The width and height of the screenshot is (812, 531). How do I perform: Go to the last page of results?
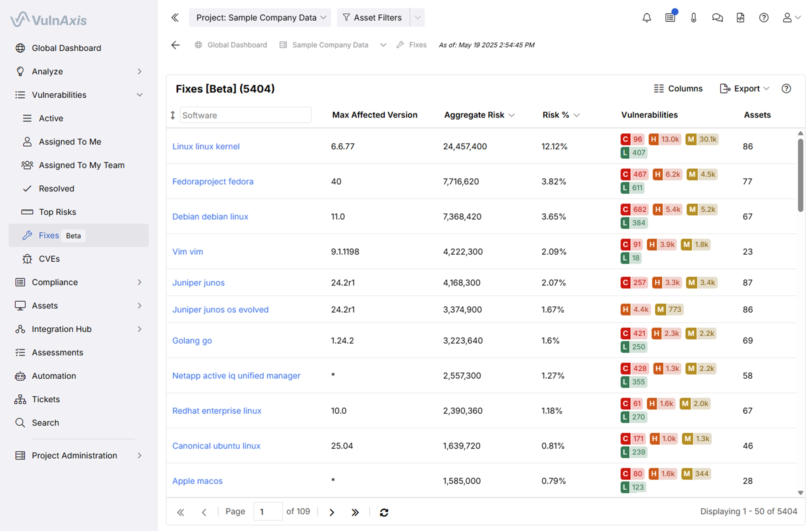point(355,512)
